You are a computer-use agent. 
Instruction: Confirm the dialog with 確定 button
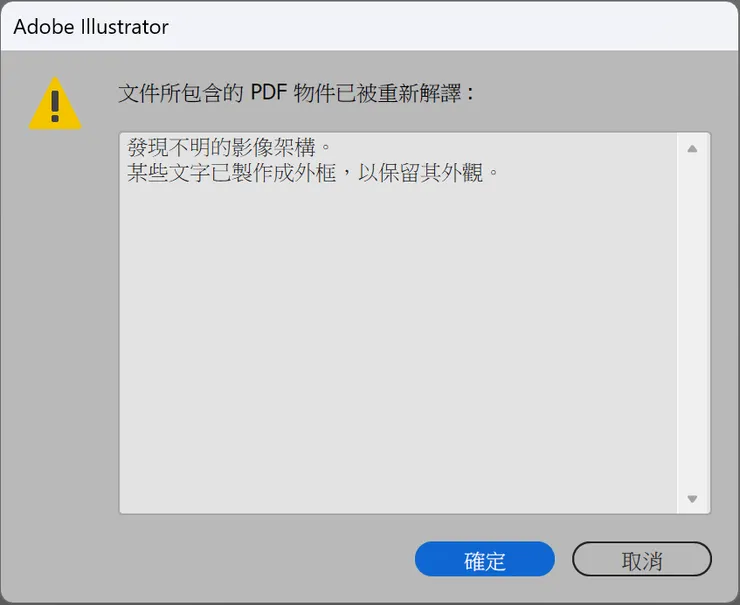(x=485, y=560)
